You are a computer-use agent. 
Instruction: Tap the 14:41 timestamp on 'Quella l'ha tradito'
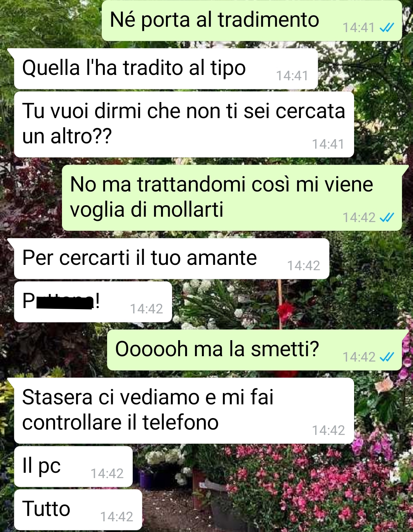tap(292, 76)
